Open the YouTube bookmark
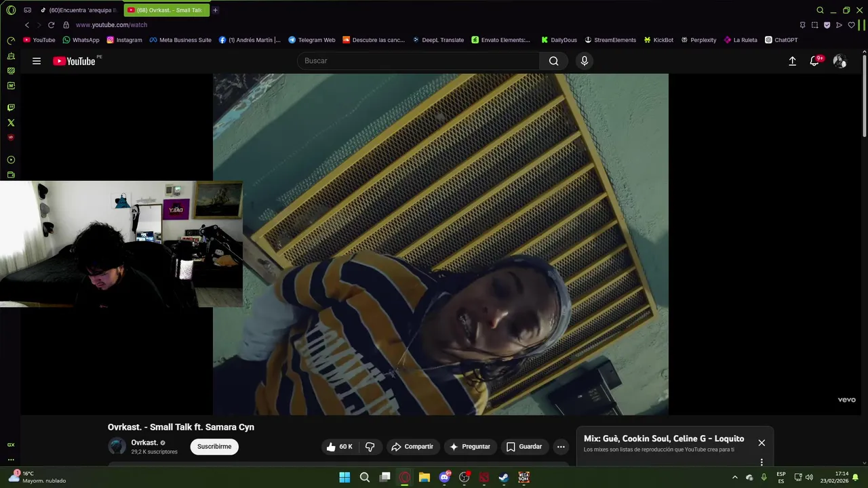The width and height of the screenshot is (868, 488). tap(39, 40)
